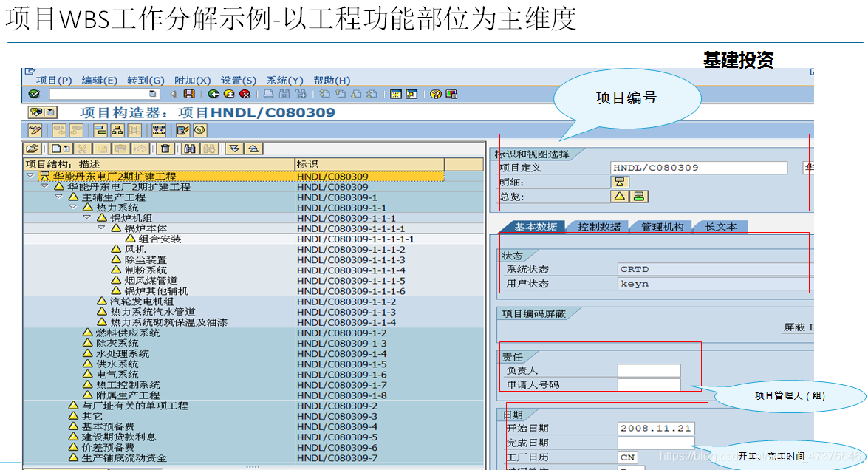Click the 申请人号码 input field

pyautogui.click(x=649, y=385)
